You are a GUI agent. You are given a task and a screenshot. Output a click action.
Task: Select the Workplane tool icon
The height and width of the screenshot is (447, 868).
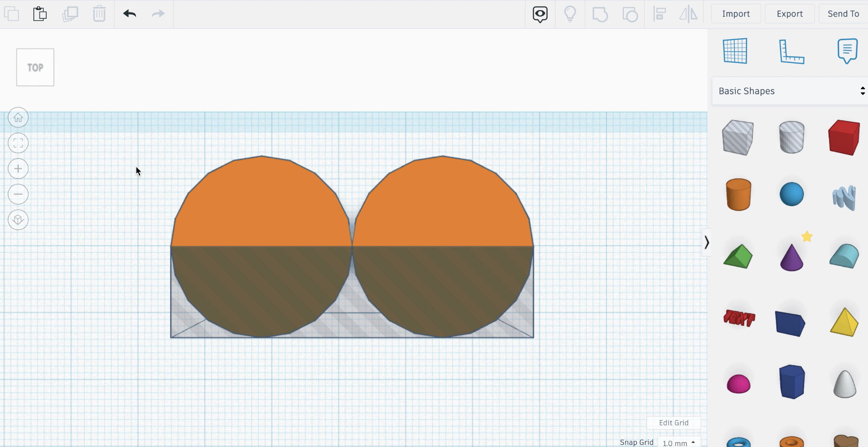[x=735, y=51]
